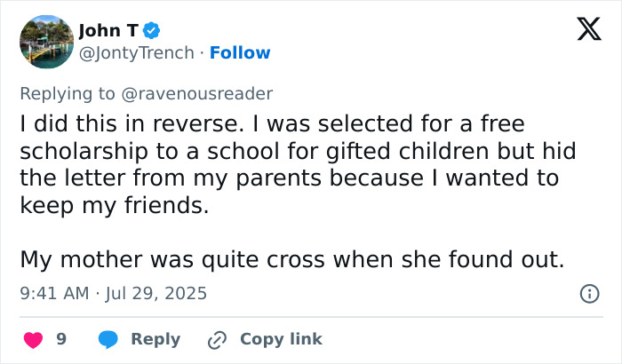Open John T's profile picture

45,42
